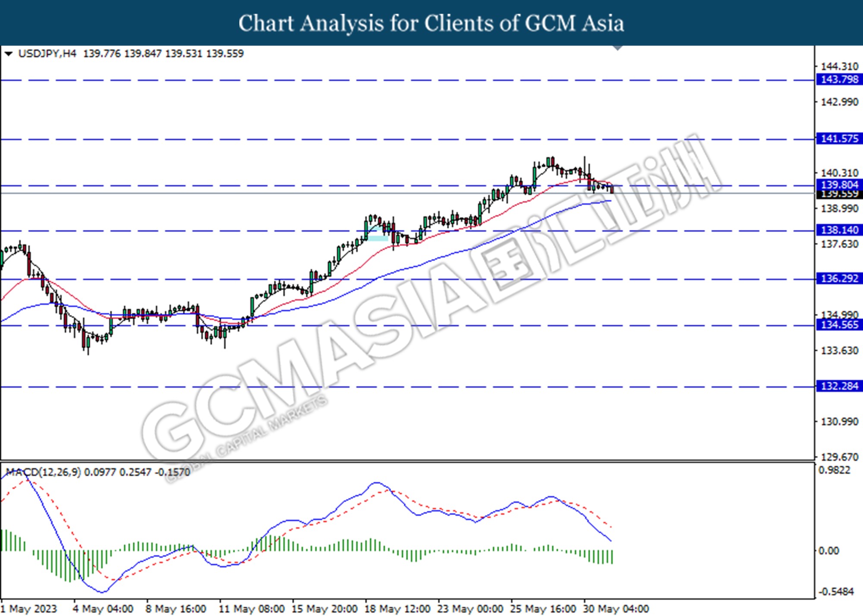
Task: Click the 142.990 price axis value
Action: (839, 102)
